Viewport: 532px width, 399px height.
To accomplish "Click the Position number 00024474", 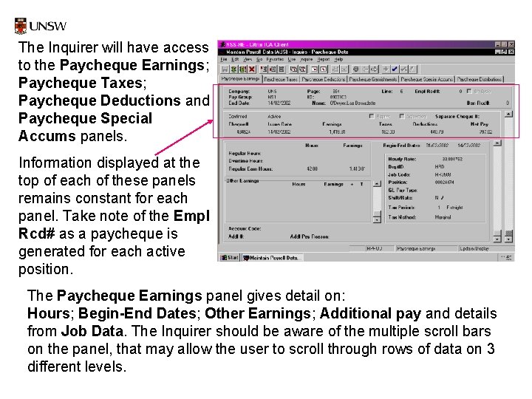I will (x=444, y=183).
